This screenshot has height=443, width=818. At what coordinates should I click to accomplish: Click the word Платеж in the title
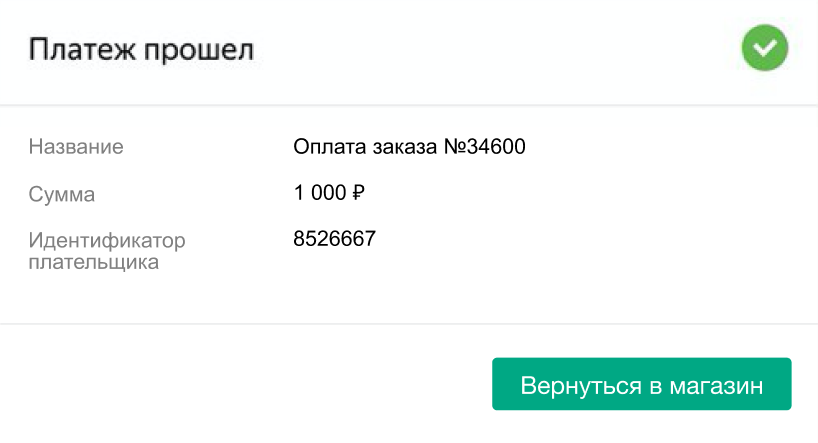click(82, 50)
